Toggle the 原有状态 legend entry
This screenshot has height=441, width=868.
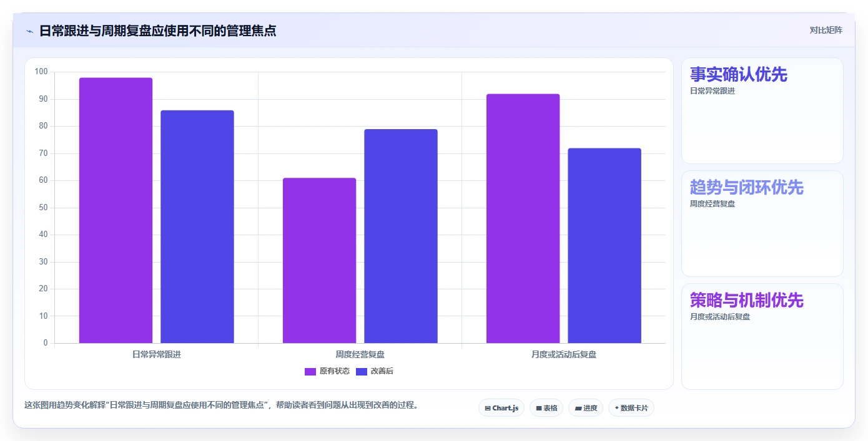pos(327,371)
